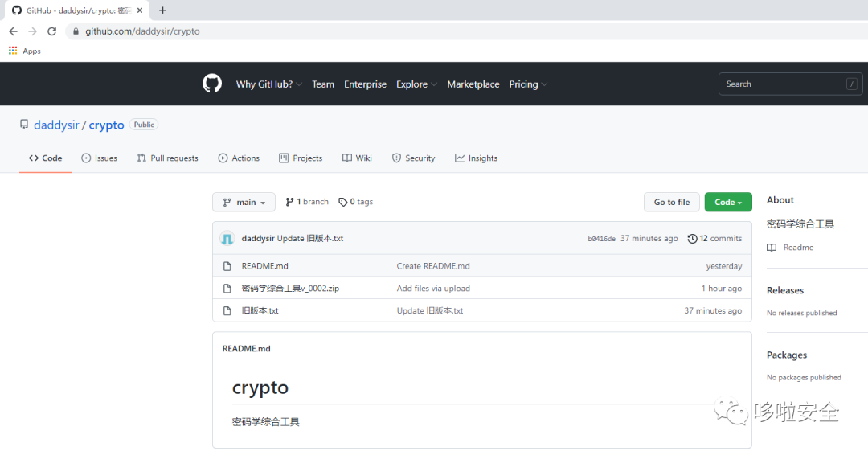868x451 pixels.
Task: Click the book icon beside Readme
Action: point(772,248)
